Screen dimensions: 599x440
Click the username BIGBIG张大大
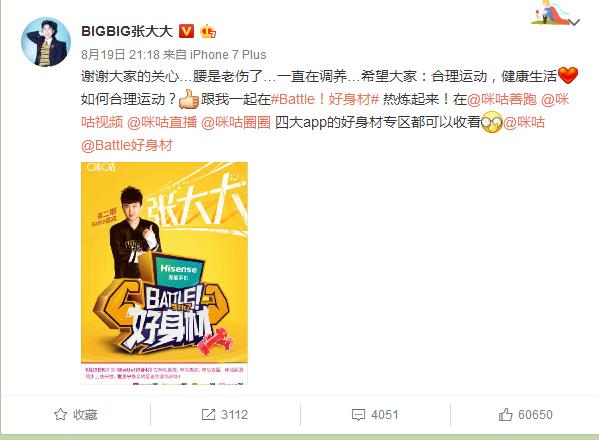(x=127, y=31)
